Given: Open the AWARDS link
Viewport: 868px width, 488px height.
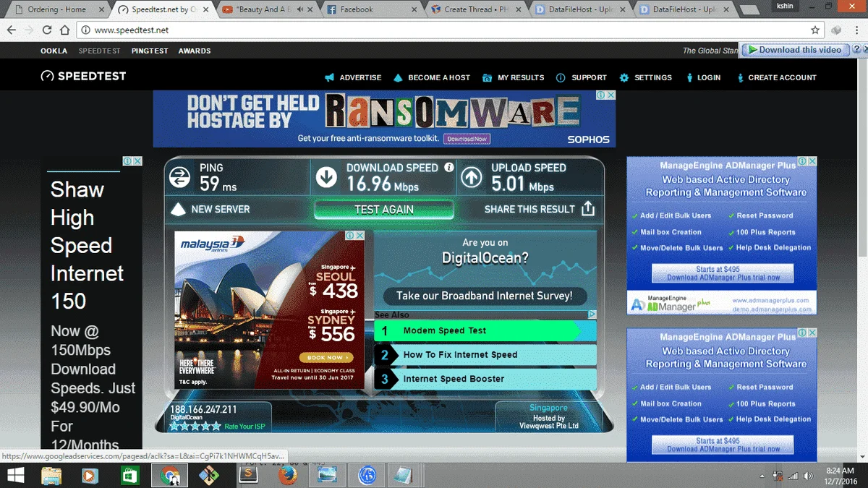Looking at the screenshot, I should pyautogui.click(x=195, y=51).
